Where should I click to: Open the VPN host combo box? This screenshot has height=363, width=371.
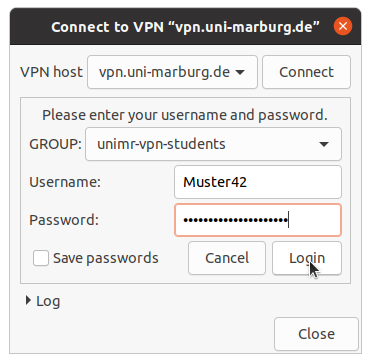(x=172, y=72)
